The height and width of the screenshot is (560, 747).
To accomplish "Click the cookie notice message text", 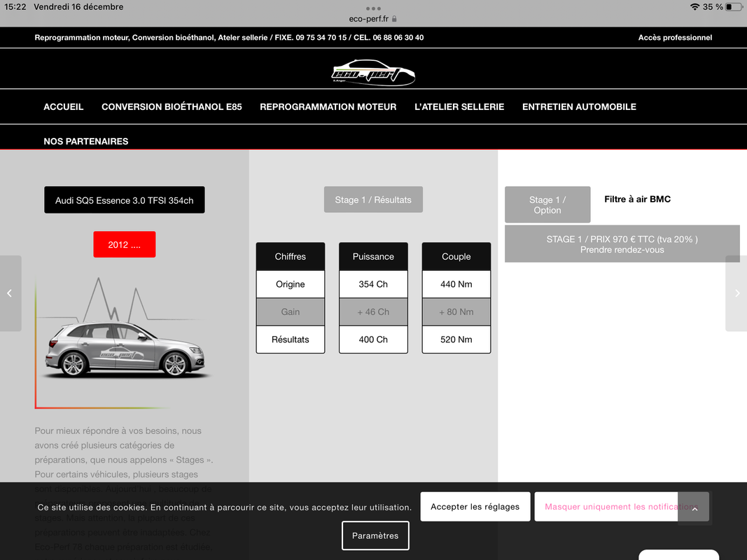I will coord(225,507).
